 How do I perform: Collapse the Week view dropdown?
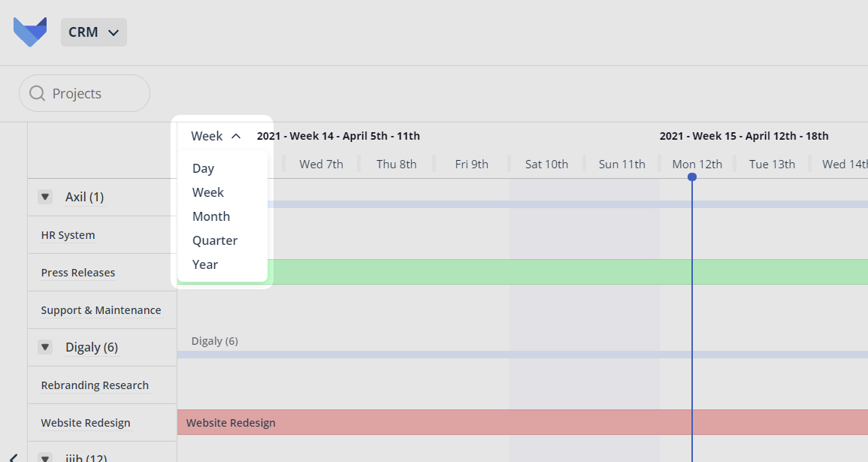pos(216,136)
